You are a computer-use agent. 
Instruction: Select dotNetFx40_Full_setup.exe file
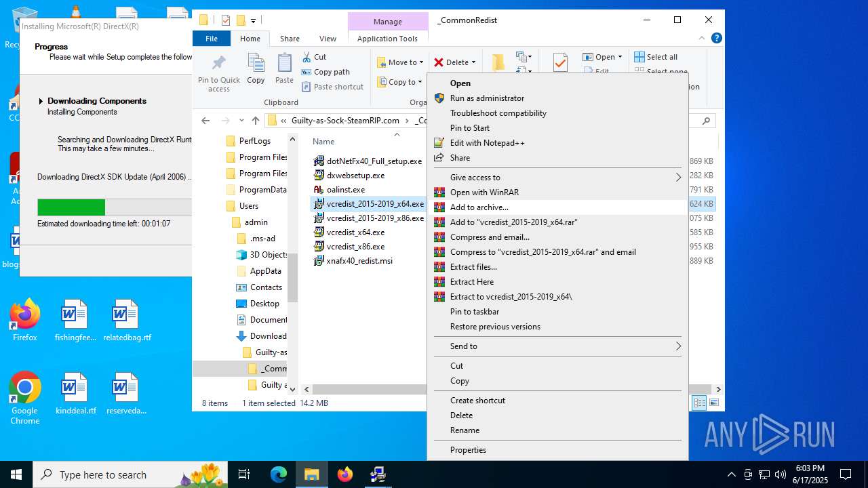point(368,161)
